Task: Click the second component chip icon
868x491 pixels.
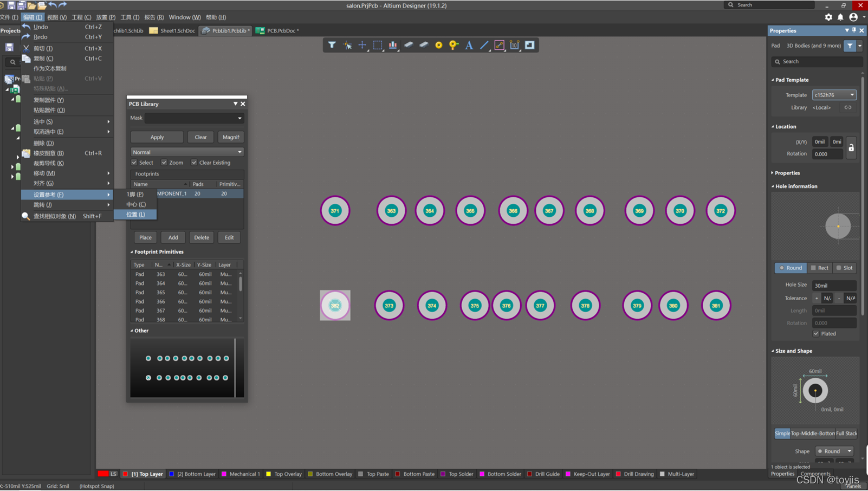Action: click(x=424, y=45)
